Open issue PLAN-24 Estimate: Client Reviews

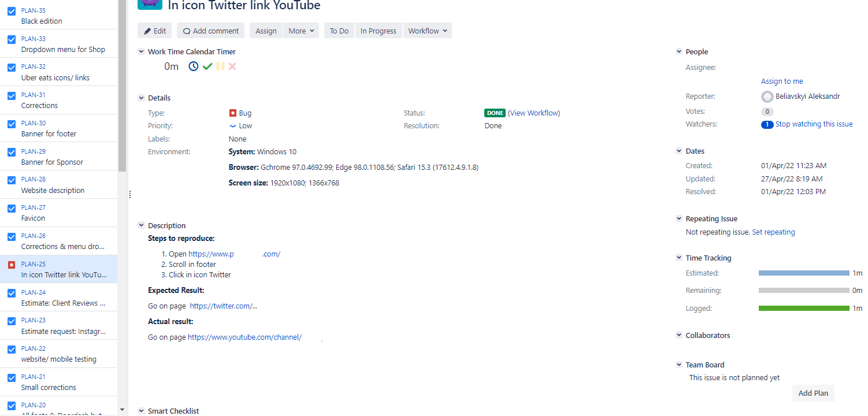(58, 297)
